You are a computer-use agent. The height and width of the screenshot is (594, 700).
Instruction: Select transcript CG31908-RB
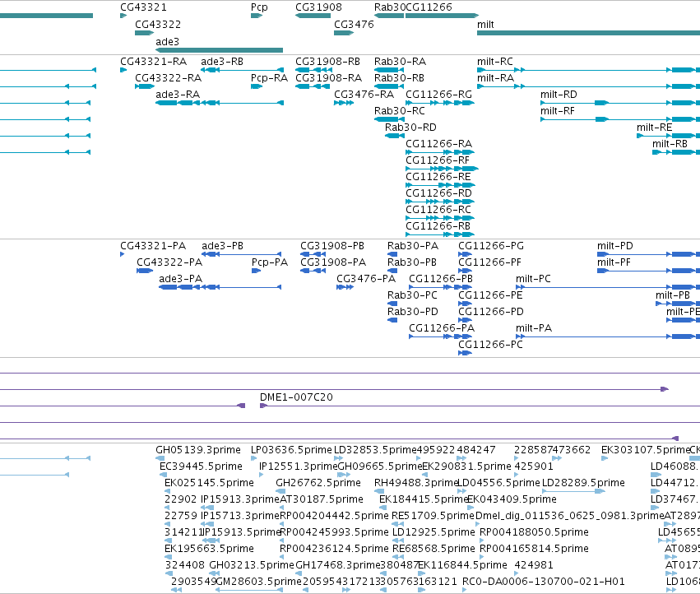(313, 70)
